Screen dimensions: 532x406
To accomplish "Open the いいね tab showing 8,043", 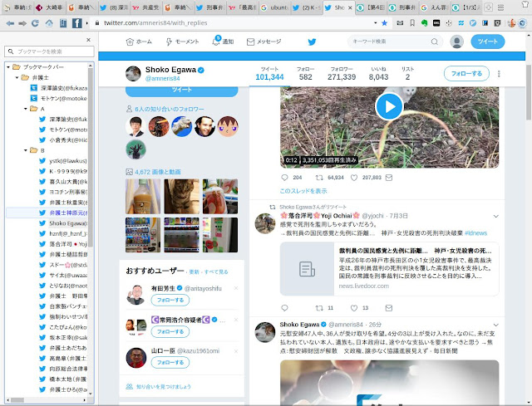I will click(x=378, y=74).
